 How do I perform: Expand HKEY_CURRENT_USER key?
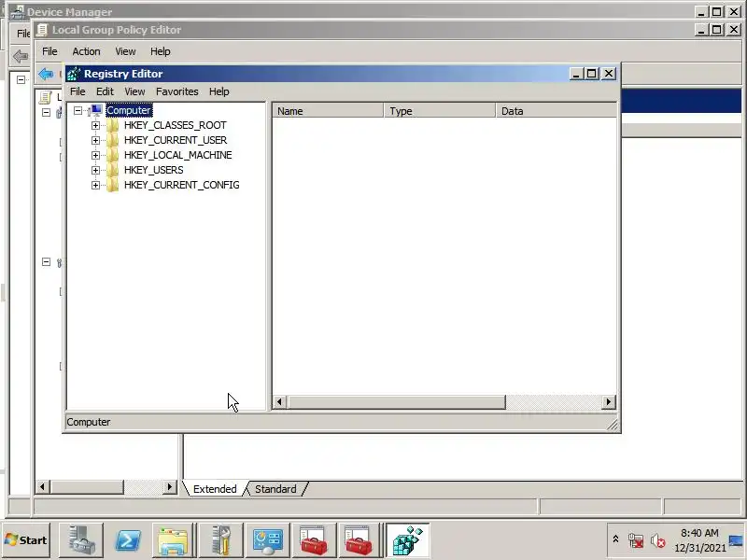95,141
